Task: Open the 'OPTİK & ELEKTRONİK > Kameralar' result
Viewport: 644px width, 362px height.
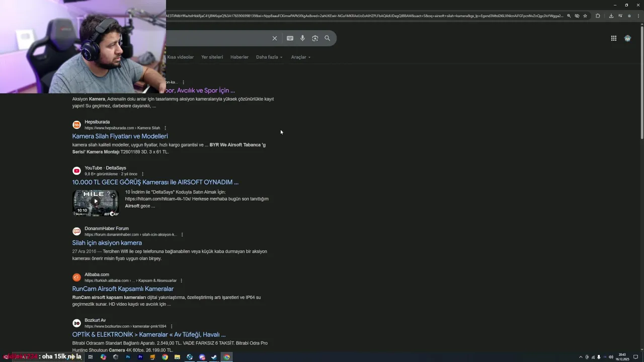Action: 149,335
